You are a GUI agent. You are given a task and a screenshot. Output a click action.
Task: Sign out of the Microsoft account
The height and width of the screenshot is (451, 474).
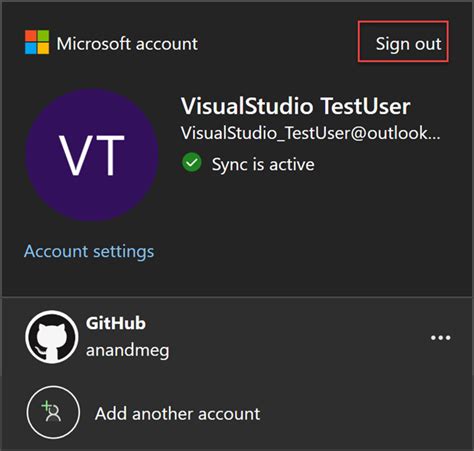[403, 42]
